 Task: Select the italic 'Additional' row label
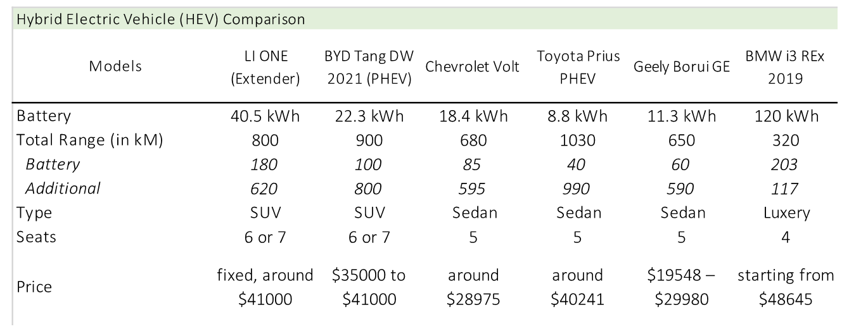[63, 189]
